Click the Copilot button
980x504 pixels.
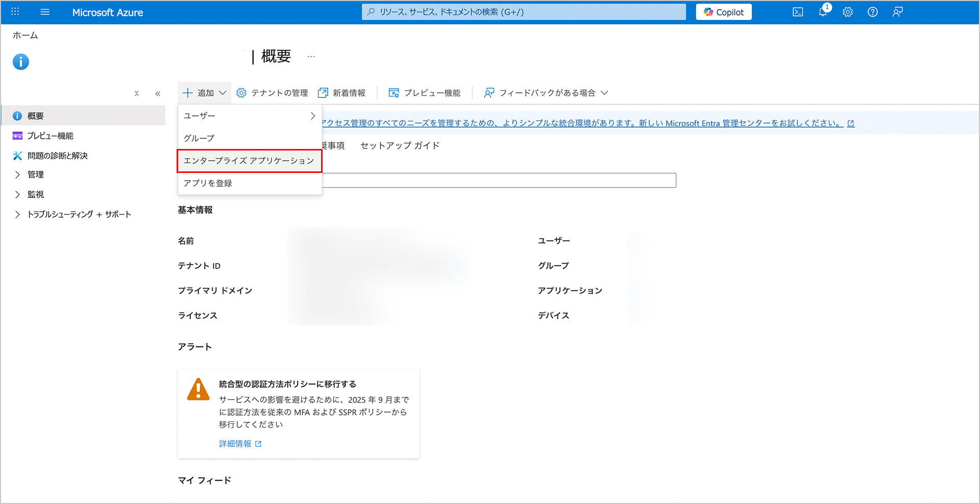[723, 12]
